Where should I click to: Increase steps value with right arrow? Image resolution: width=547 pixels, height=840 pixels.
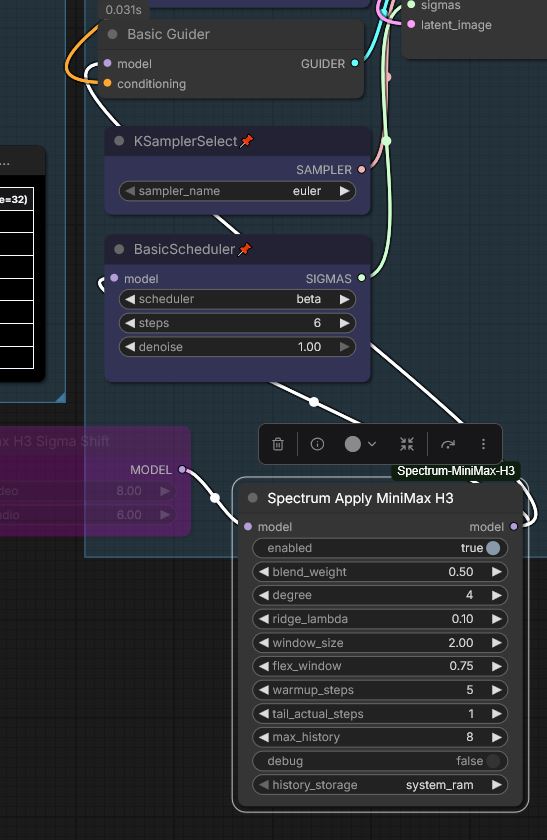click(344, 323)
